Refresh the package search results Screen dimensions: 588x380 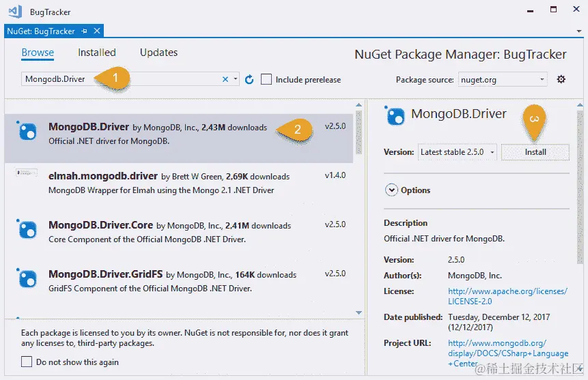(x=249, y=79)
